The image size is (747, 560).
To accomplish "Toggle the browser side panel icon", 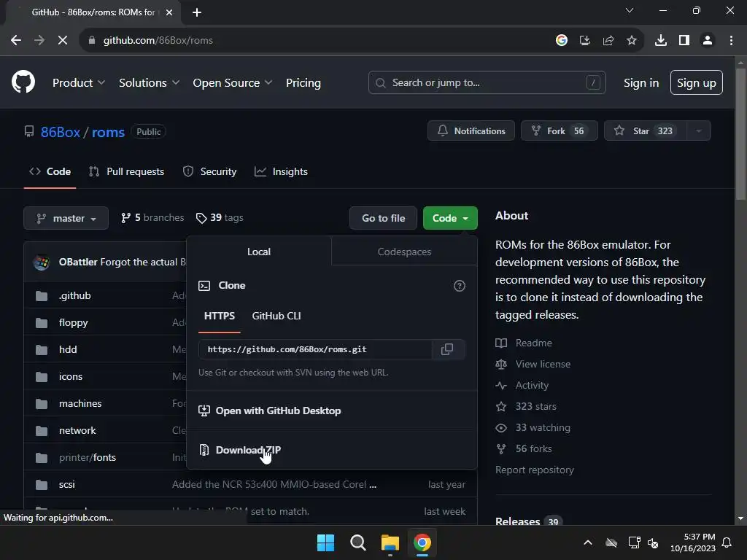I will point(684,41).
